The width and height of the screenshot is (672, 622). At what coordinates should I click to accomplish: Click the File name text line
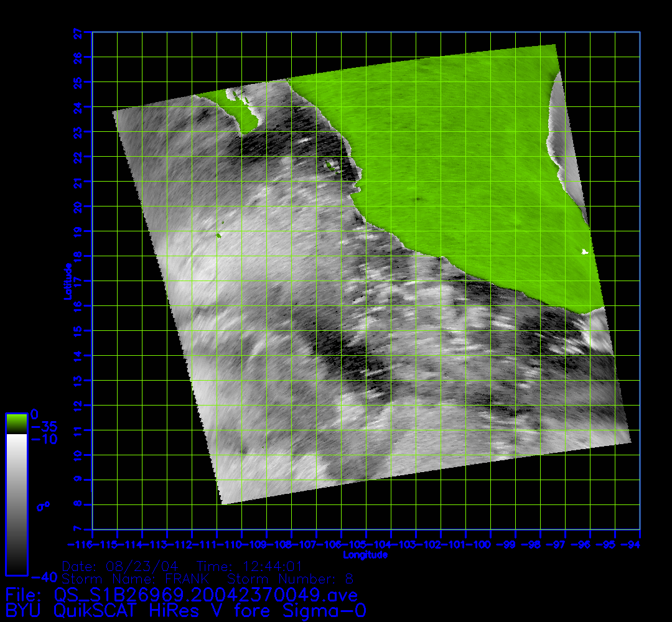point(181,595)
